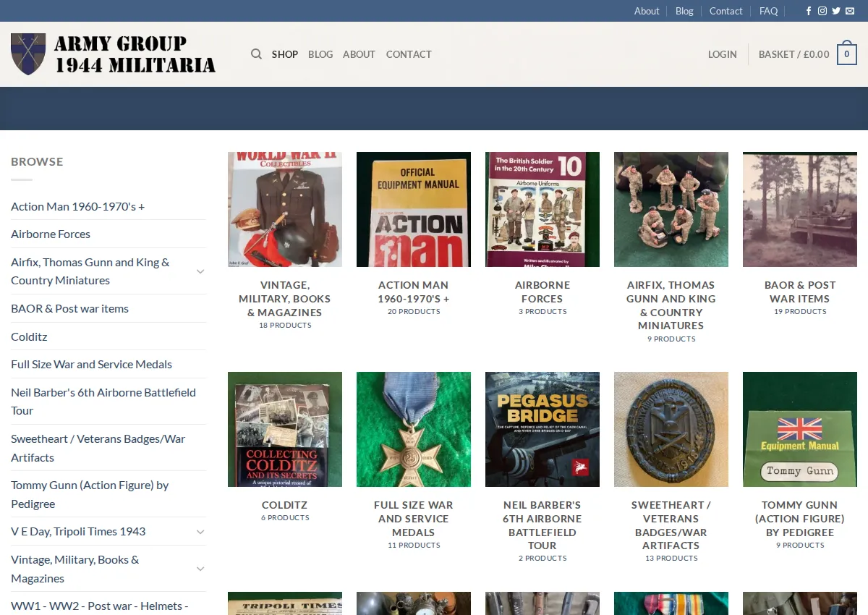
Task: Open Blog in top bar
Action: point(684,11)
